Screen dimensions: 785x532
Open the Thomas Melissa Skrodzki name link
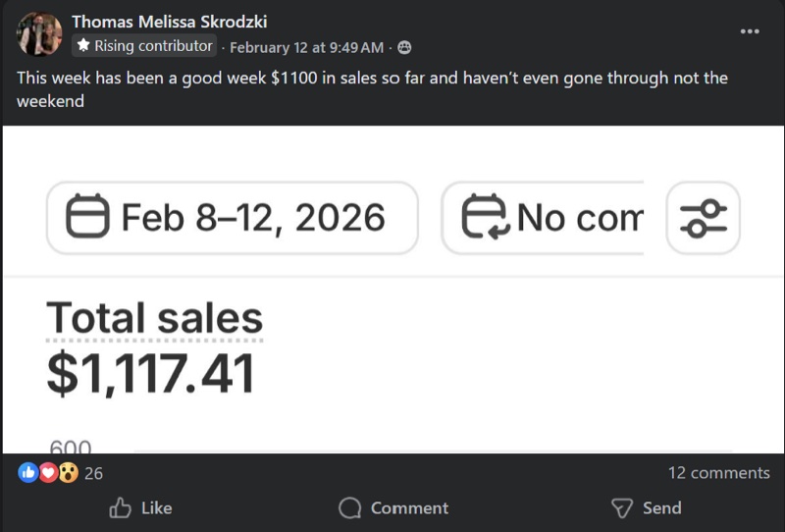pos(169,22)
